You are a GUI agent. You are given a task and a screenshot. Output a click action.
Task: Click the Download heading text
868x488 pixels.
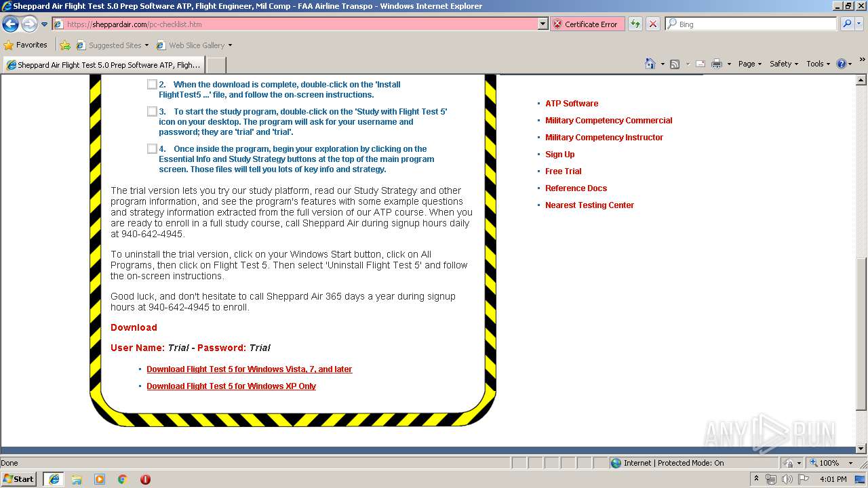coord(134,327)
